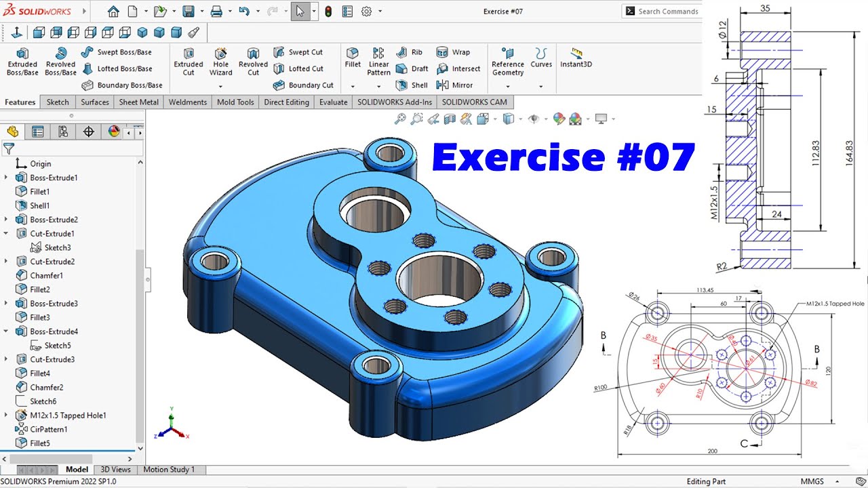Click the Rebuild traffic light icon

click(328, 12)
